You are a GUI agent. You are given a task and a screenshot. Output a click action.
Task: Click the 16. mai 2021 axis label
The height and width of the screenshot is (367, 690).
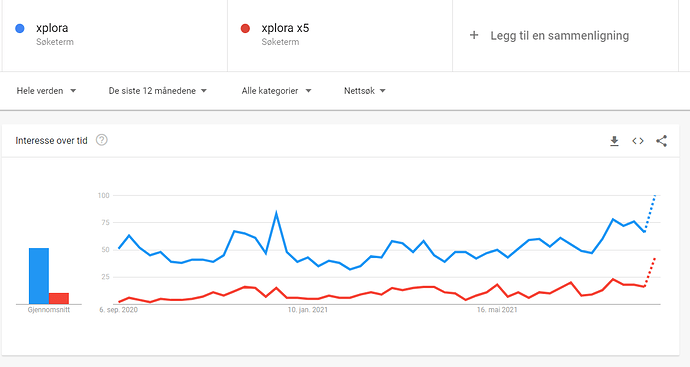(497, 310)
